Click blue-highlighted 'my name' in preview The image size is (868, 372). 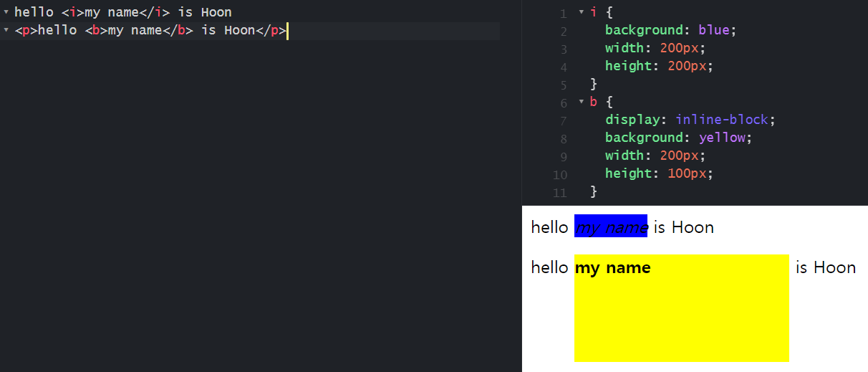pos(611,228)
